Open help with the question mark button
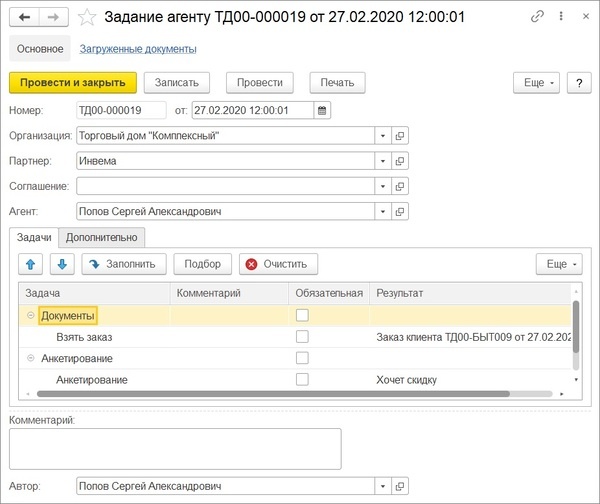Viewport: 600px width, 504px height. [x=579, y=83]
